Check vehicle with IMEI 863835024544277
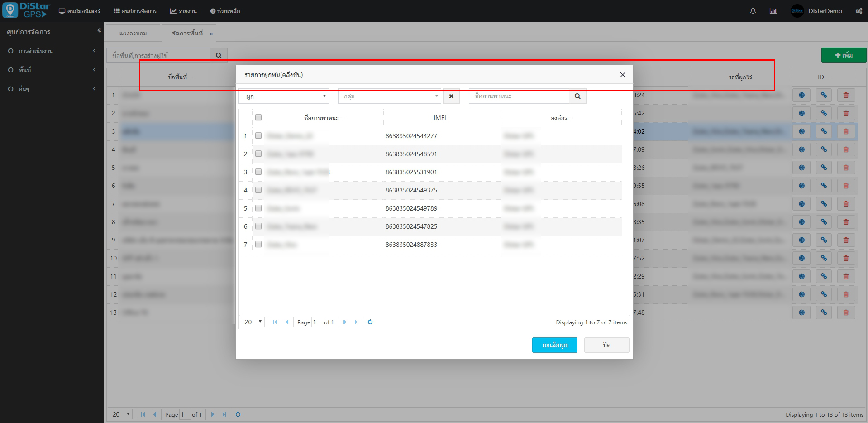Image resolution: width=868 pixels, height=423 pixels. click(258, 135)
